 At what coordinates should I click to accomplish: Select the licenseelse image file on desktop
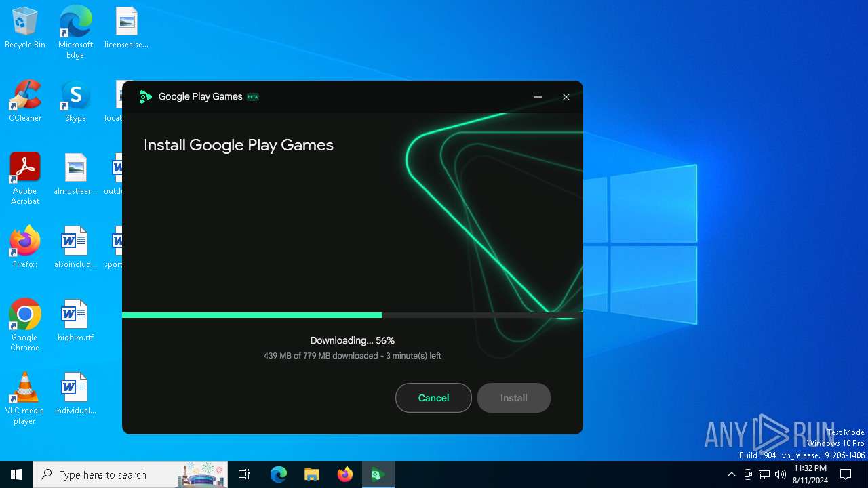pyautogui.click(x=126, y=28)
